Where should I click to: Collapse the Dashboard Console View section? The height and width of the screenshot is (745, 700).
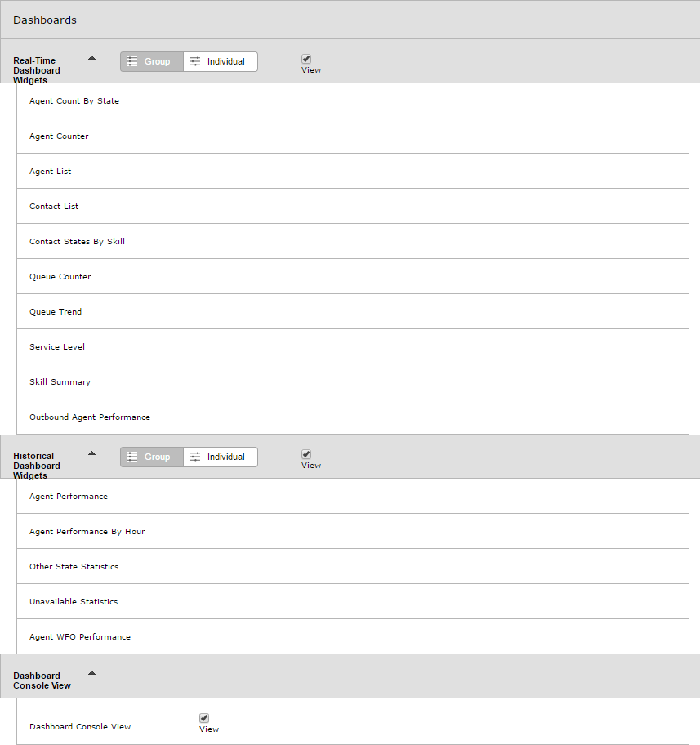click(92, 673)
